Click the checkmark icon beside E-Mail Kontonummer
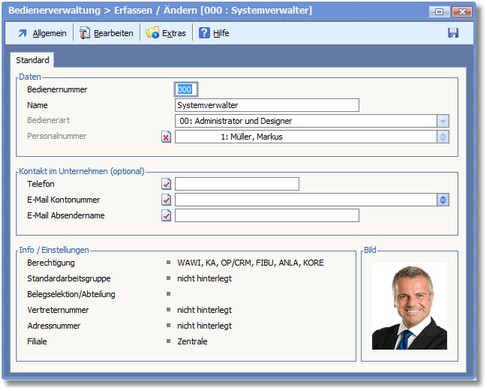The height and width of the screenshot is (391, 487). [x=166, y=200]
